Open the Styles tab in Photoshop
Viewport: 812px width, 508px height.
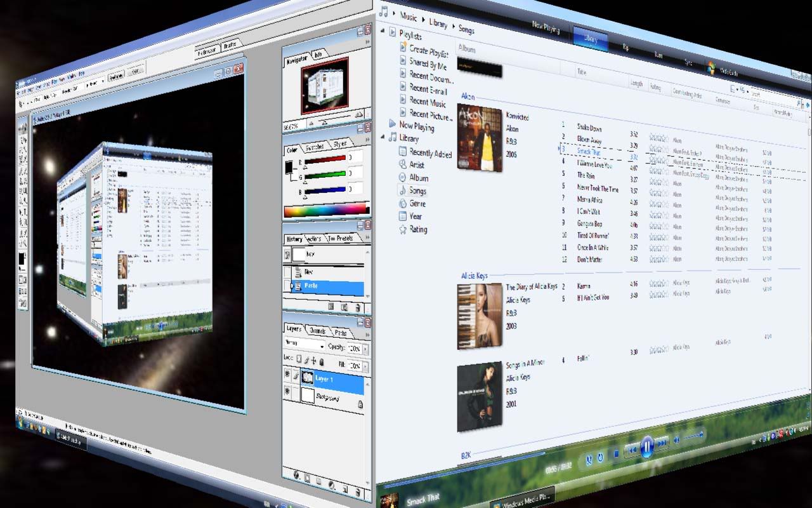[x=339, y=144]
